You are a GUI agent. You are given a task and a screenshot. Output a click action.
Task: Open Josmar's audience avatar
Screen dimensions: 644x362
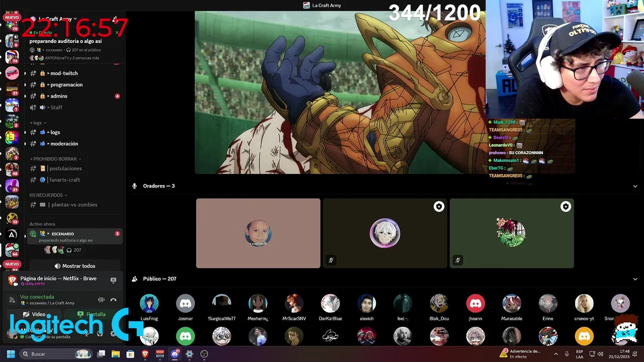185,304
